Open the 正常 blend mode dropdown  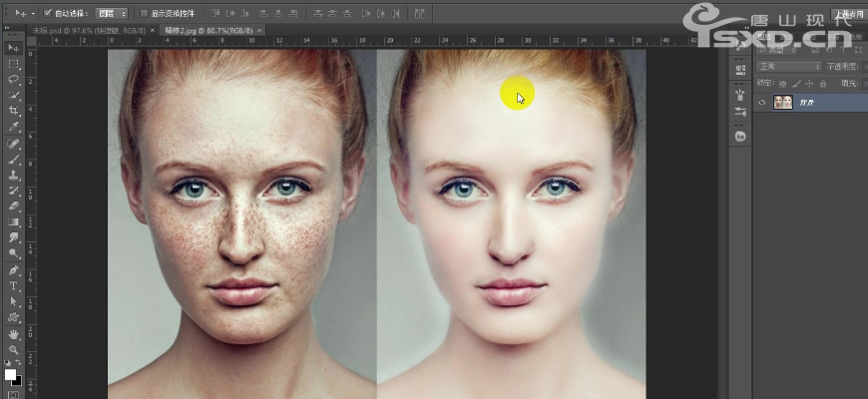[x=788, y=67]
